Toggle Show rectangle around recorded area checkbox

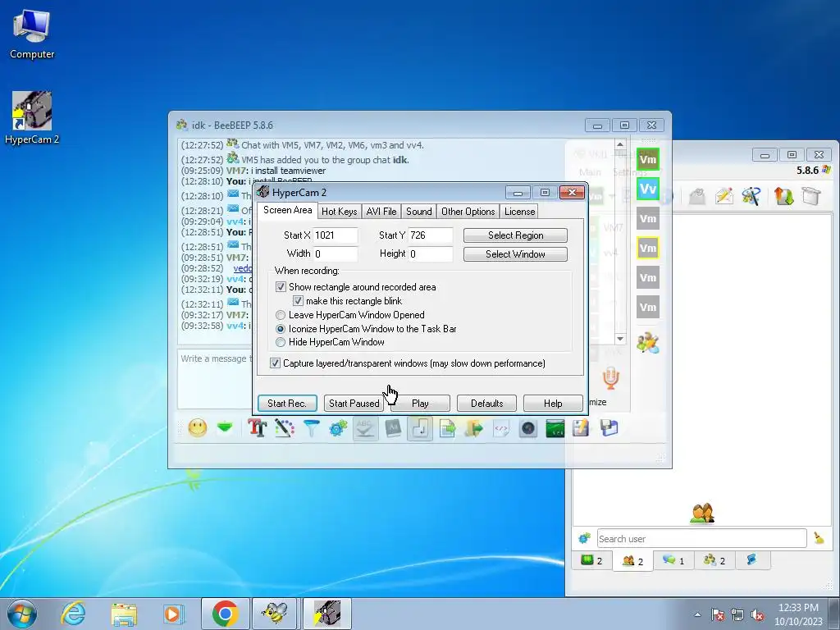(281, 286)
